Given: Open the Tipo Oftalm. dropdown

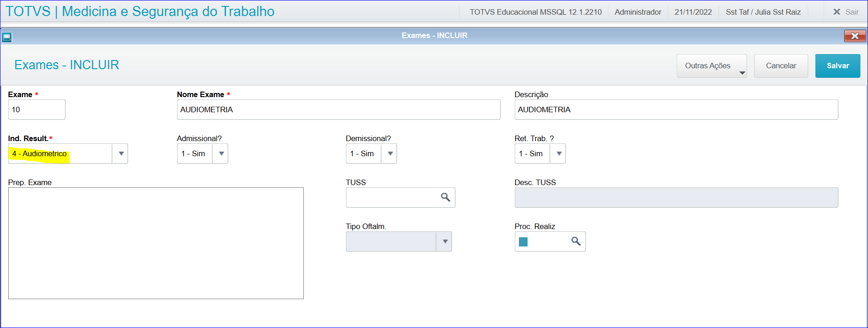Looking at the screenshot, I should coord(444,241).
